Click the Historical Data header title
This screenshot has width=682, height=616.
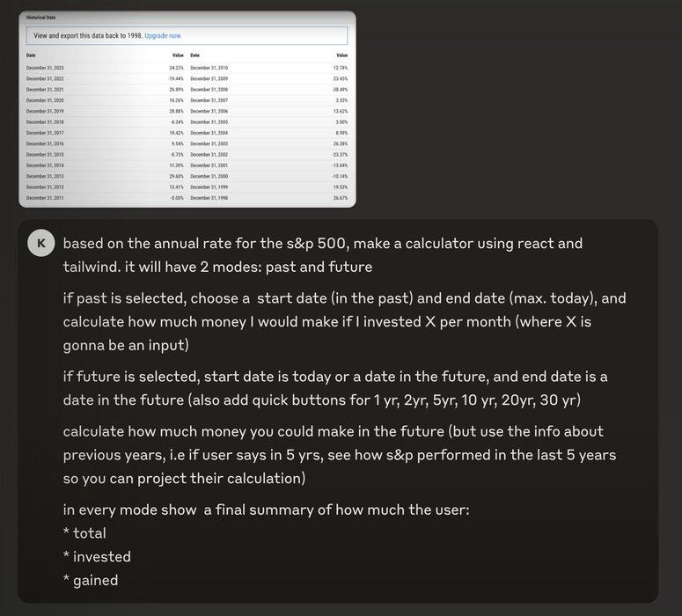click(x=40, y=18)
